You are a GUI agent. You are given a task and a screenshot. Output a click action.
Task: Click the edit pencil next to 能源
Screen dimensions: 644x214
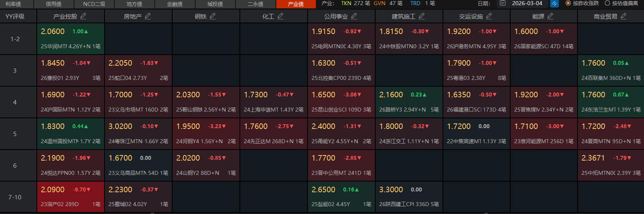550,16
